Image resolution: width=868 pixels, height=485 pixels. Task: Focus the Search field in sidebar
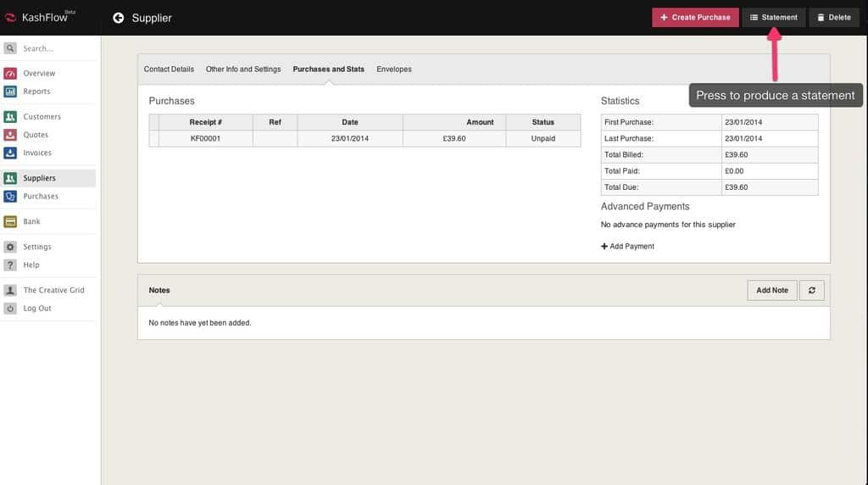coord(55,49)
